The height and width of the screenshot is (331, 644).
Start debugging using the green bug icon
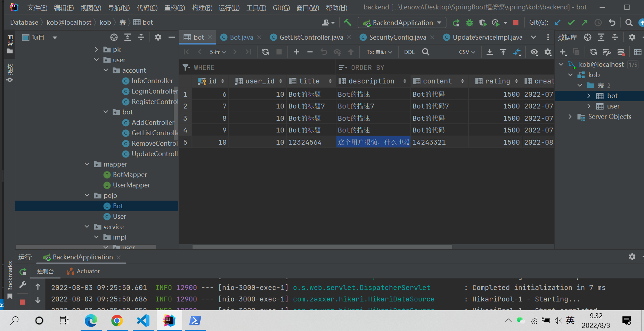click(x=469, y=22)
